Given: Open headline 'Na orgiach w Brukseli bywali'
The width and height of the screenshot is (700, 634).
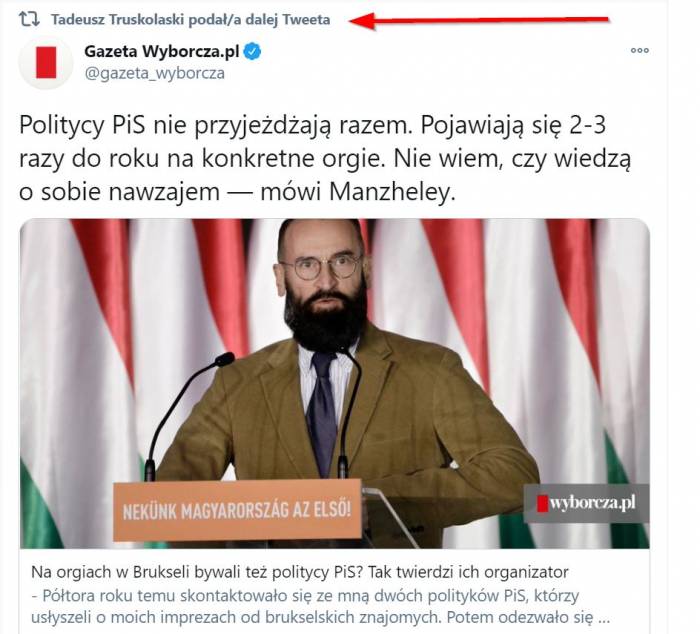Looking at the screenshot, I should (300, 572).
